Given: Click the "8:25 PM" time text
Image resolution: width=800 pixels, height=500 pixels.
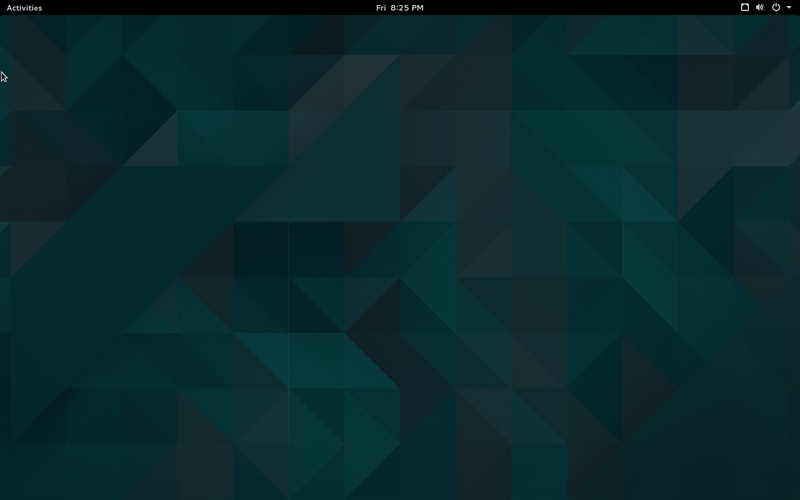Looking at the screenshot, I should (x=407, y=7).
